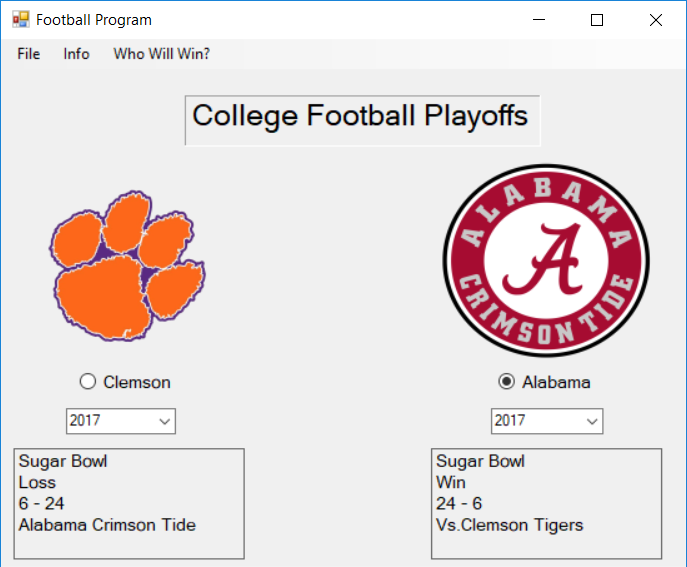Screen dimensions: 687x567
Task: Minimize the Football Program window
Action: 539,20
